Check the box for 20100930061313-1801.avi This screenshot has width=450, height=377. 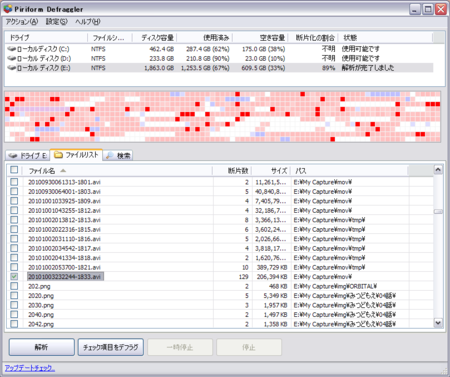[14, 182]
